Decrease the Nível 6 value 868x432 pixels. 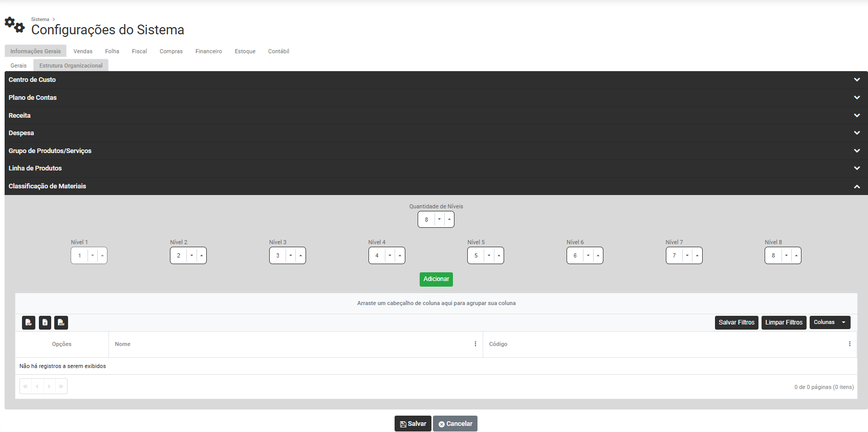click(588, 255)
